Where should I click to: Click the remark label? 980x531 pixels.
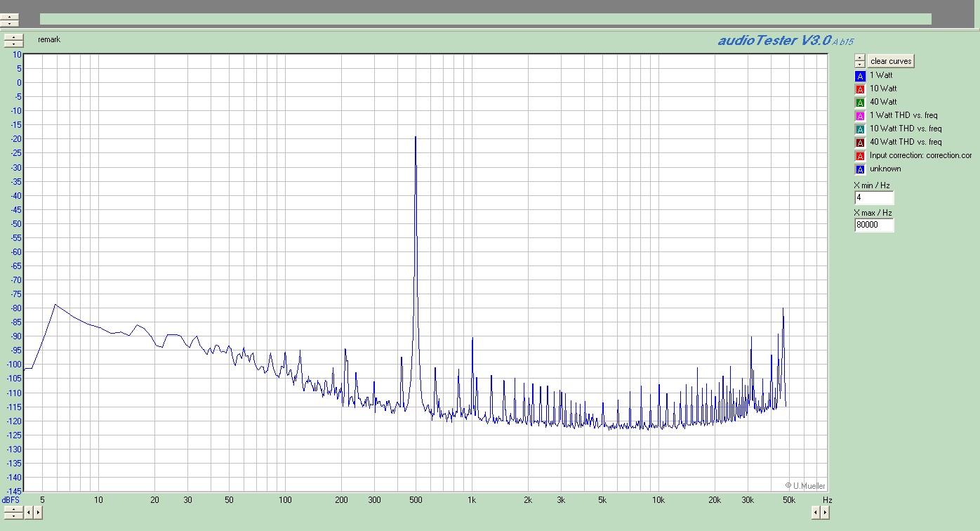coord(49,40)
